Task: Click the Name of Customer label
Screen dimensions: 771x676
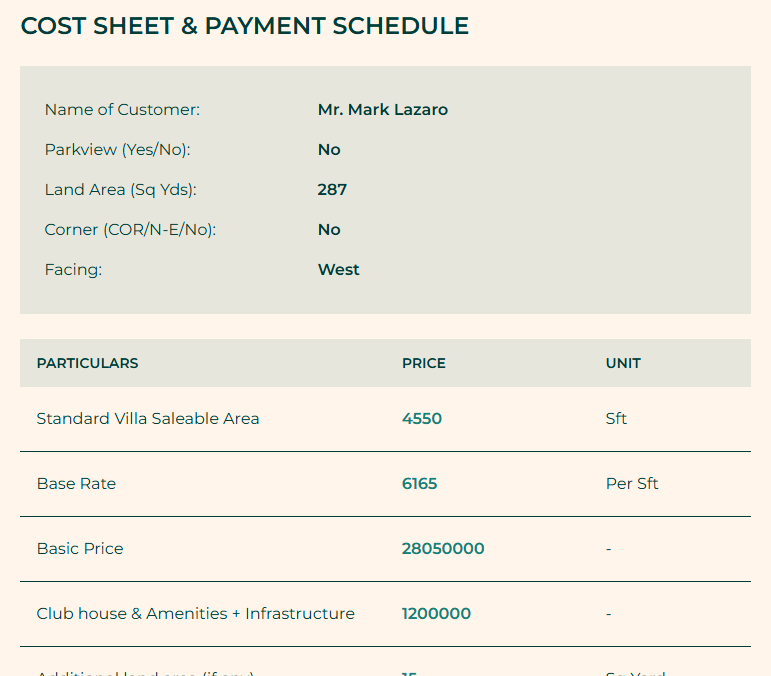Action: point(122,110)
